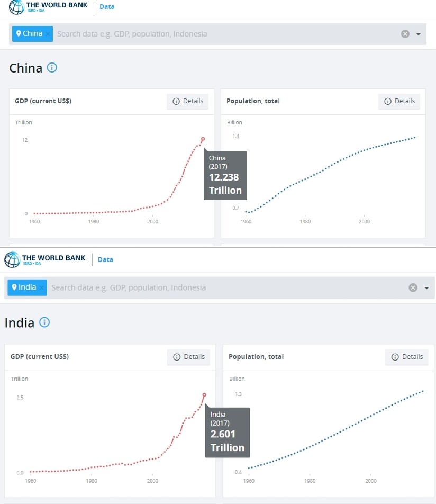Clear the India search bar with the circled X
Image resolution: width=436 pixels, height=504 pixels.
(x=413, y=287)
